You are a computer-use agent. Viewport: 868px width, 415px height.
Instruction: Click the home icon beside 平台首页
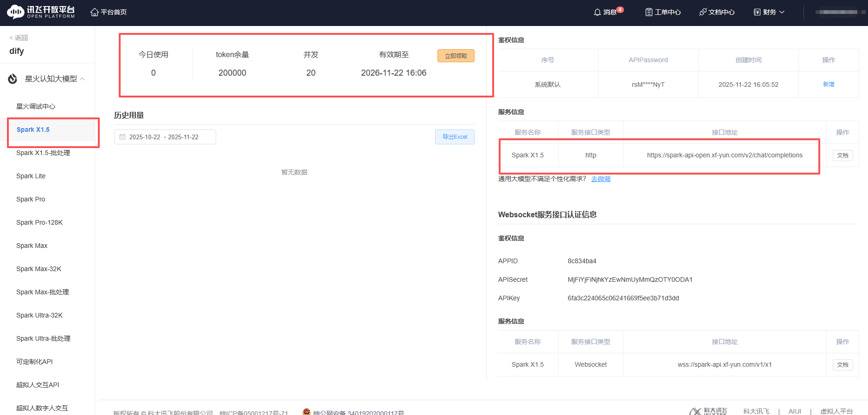pyautogui.click(x=95, y=12)
